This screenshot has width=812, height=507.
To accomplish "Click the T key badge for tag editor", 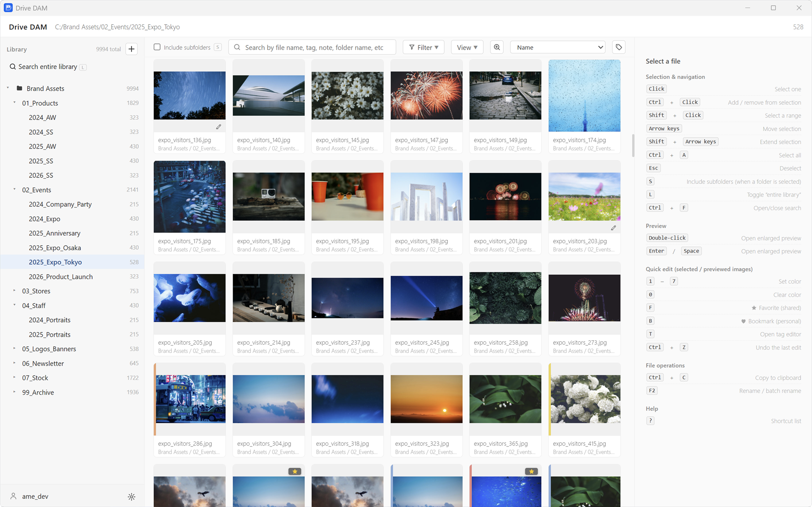I will click(x=650, y=334).
